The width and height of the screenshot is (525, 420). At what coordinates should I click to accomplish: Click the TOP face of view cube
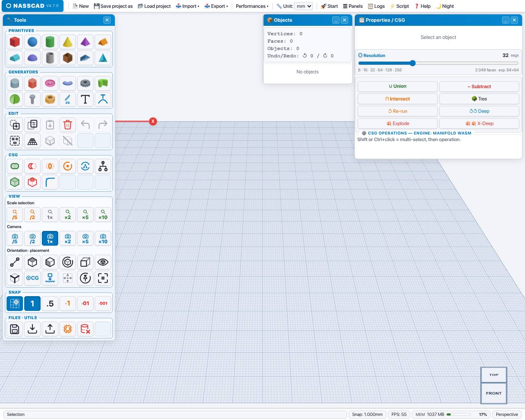494,374
